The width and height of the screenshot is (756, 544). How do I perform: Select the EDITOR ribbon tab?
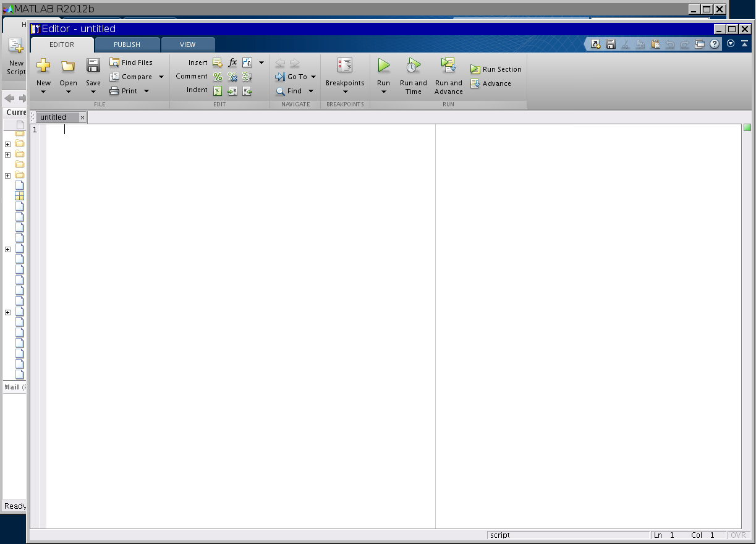point(62,45)
